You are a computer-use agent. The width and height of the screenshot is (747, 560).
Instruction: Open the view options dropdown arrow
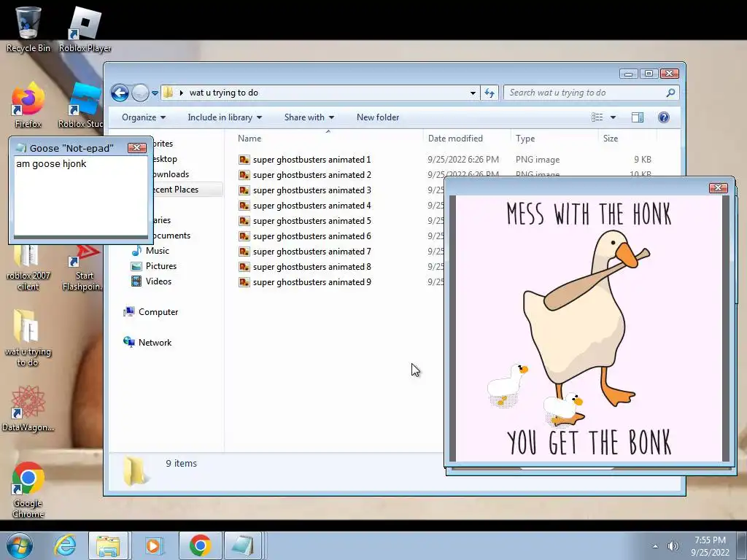613,117
